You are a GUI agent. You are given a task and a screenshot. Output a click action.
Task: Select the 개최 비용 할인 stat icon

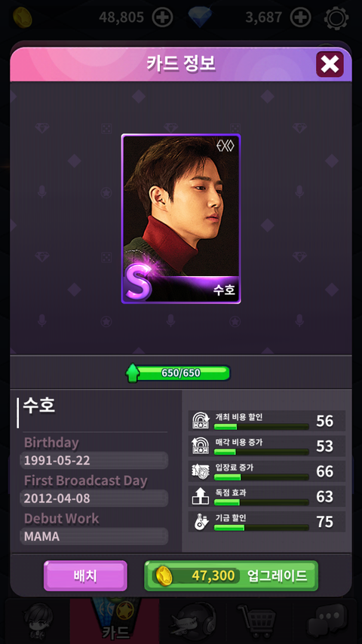pyautogui.click(x=201, y=421)
